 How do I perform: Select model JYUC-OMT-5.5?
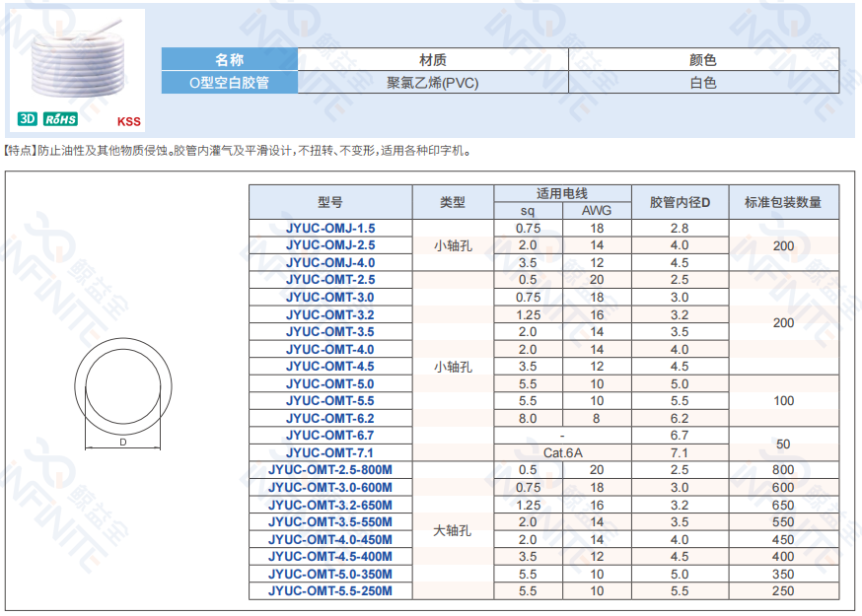(x=330, y=401)
